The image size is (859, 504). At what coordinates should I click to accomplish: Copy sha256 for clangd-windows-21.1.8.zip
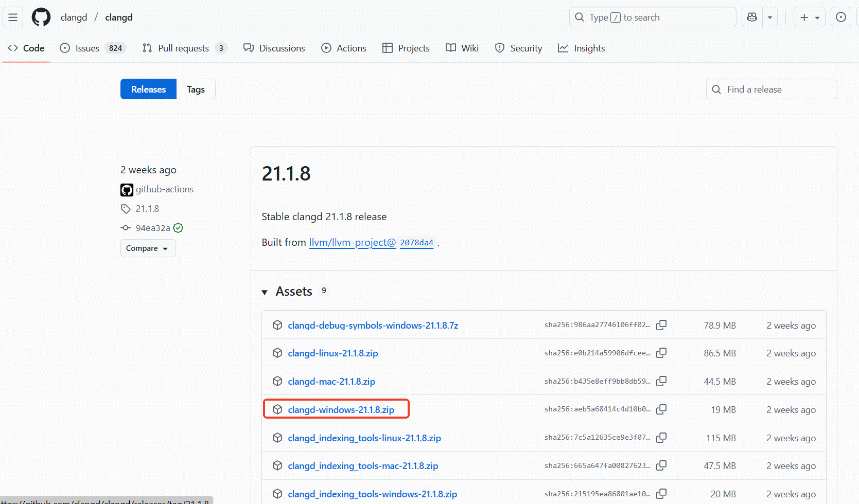[661, 409]
